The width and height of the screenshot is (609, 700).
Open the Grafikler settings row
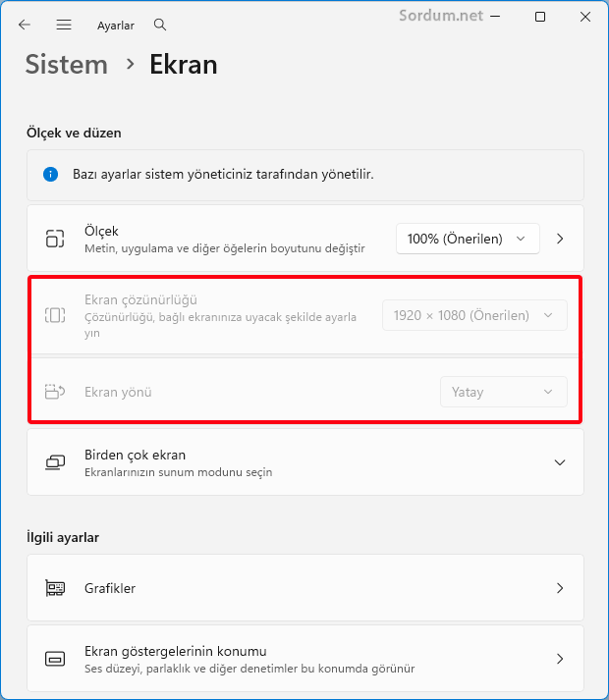pyautogui.click(x=304, y=588)
